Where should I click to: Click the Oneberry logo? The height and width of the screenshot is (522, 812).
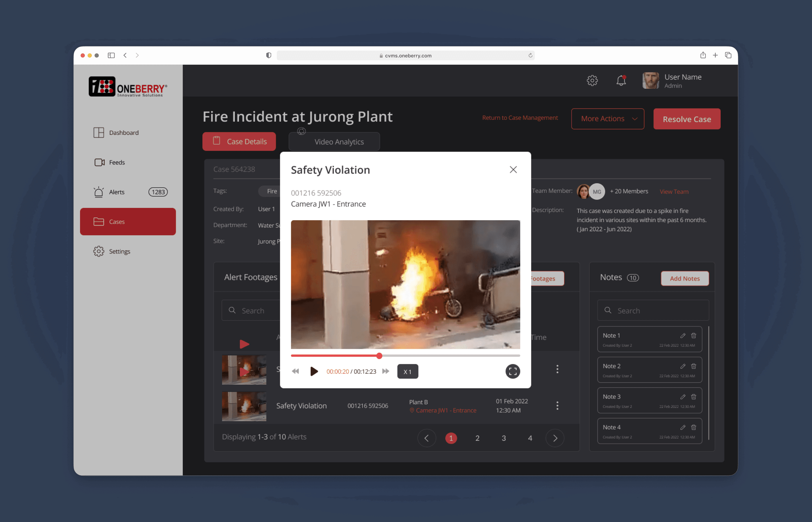click(x=128, y=87)
